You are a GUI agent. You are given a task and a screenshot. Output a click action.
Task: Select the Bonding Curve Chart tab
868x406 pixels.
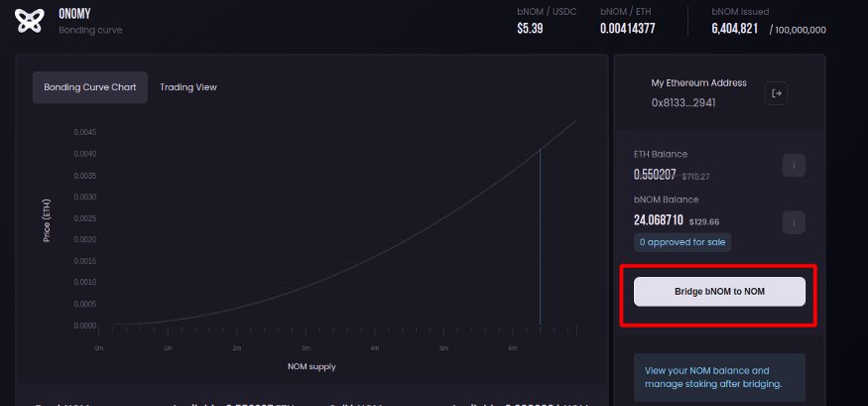click(x=90, y=87)
